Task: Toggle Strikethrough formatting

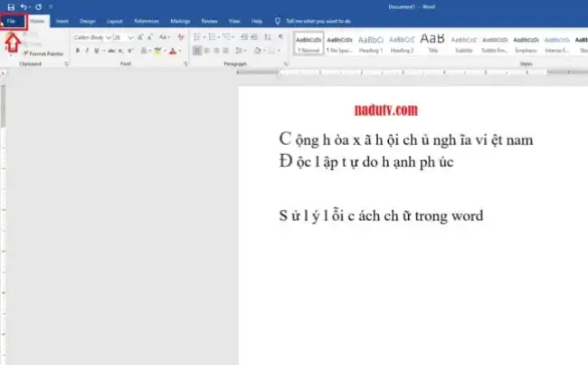Action: (111, 51)
